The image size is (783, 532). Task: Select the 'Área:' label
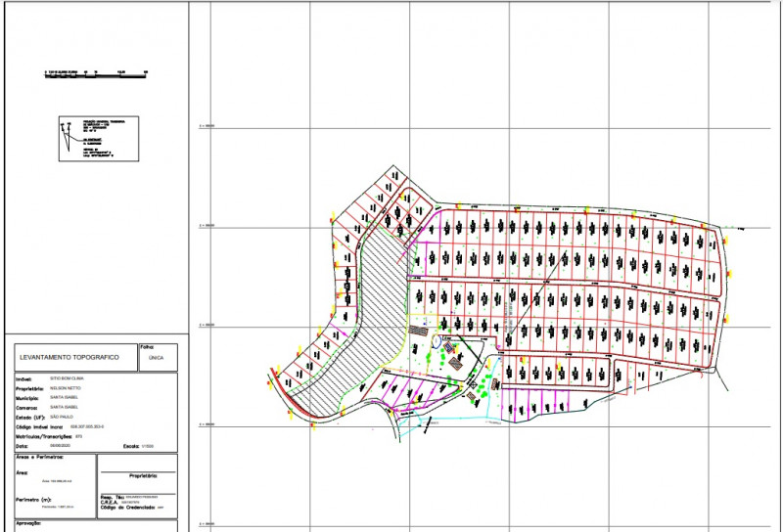coord(22,472)
